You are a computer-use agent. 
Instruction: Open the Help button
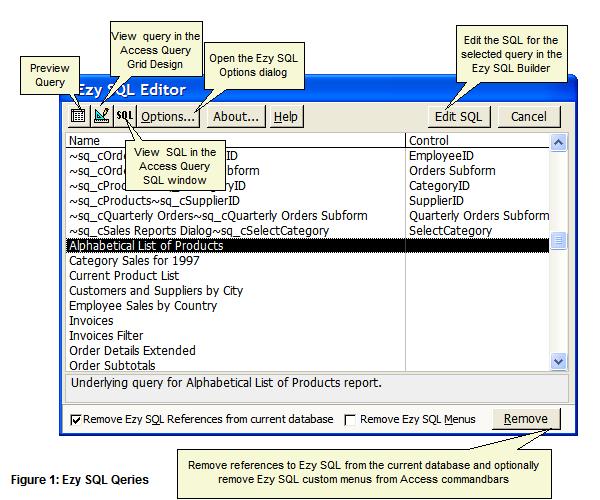[x=286, y=117]
